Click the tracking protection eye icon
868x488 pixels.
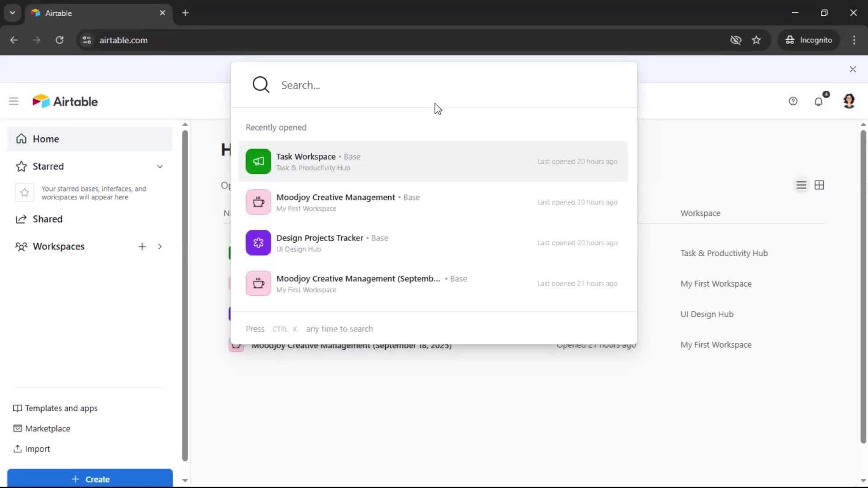(736, 40)
